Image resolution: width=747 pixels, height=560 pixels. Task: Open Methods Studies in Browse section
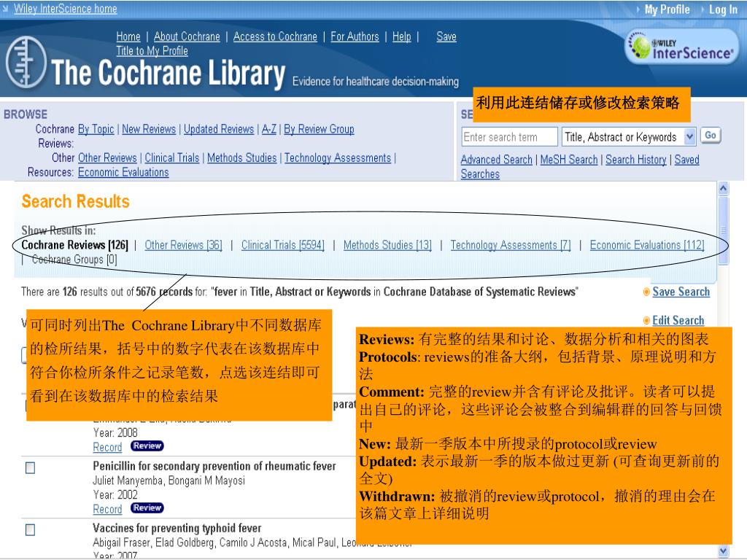pos(241,157)
